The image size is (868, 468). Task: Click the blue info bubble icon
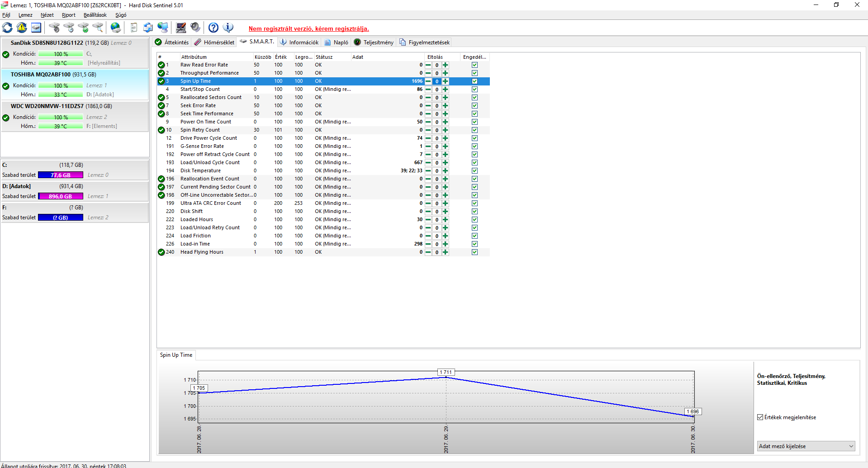click(x=228, y=28)
